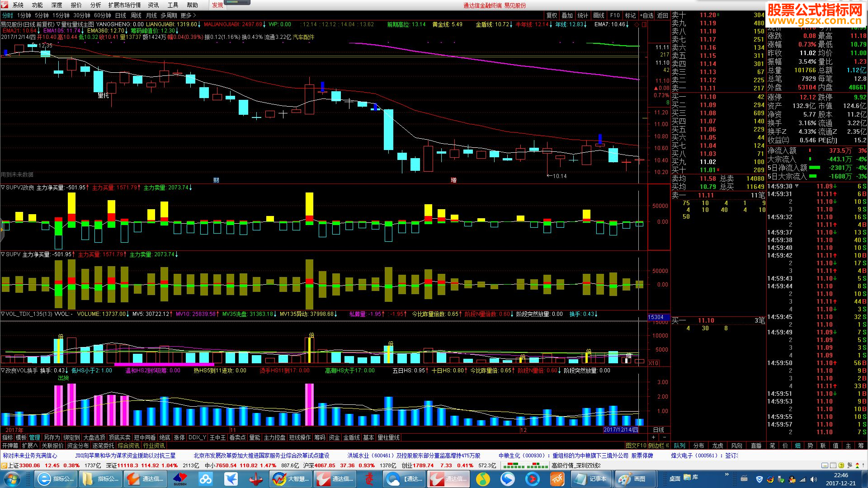Screen dimensions: 868x488
Task: Click the 画线 button
Action: click(599, 15)
